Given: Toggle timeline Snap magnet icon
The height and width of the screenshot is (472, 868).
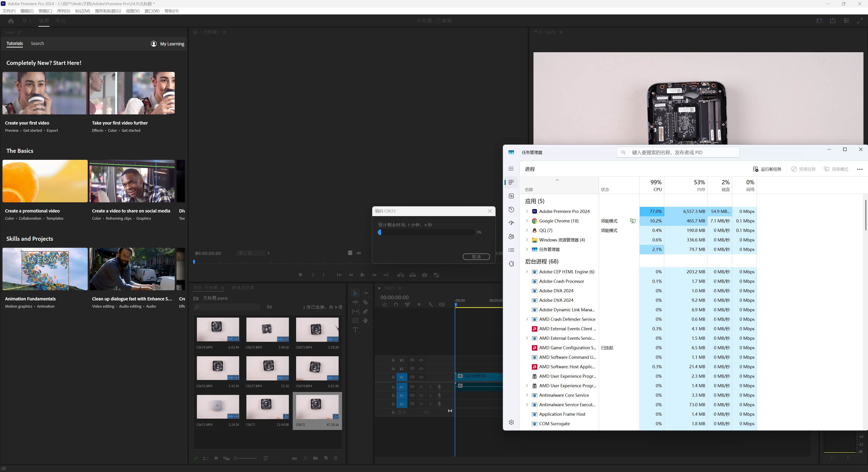Looking at the screenshot, I should (x=396, y=304).
